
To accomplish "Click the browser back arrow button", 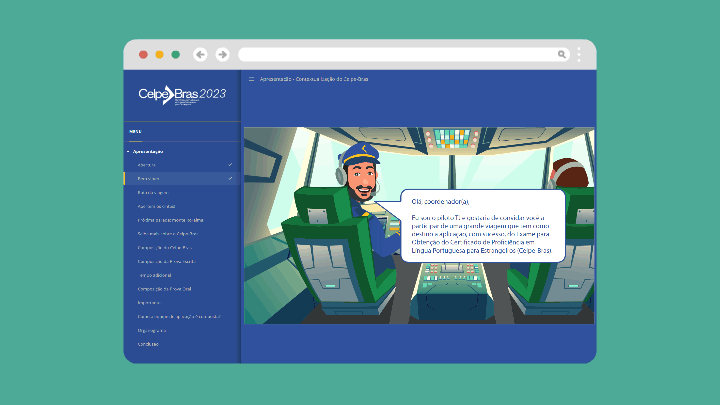I will (200, 54).
